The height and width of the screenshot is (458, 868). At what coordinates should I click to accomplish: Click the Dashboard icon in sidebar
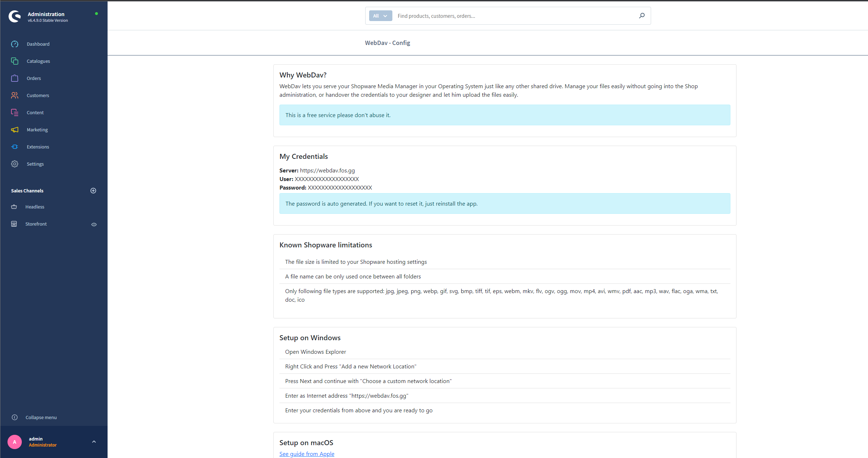coord(15,44)
